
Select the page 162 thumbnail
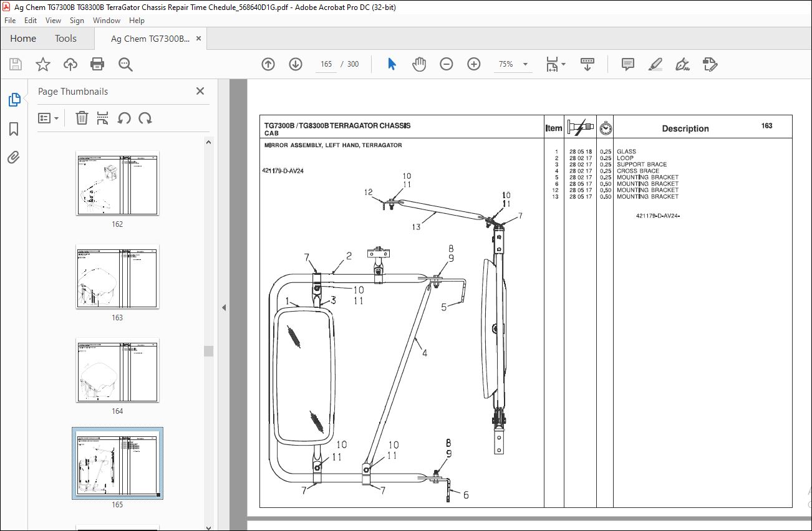click(x=117, y=183)
